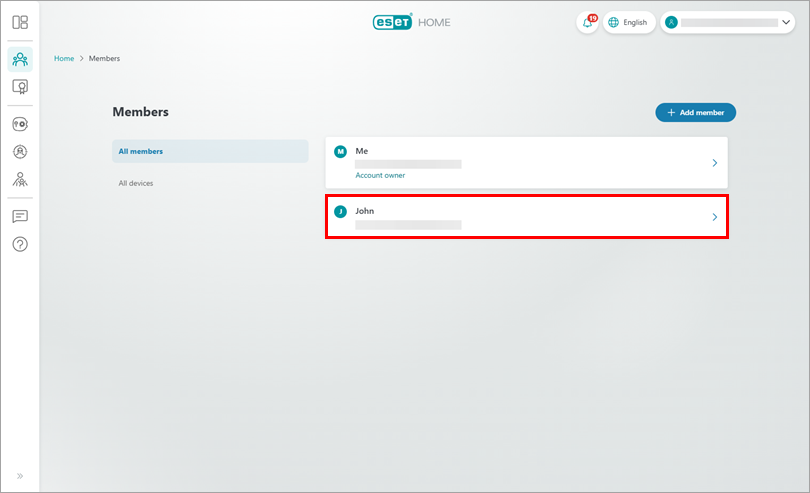Expand the sidebar with double-arrow icon

click(x=20, y=476)
